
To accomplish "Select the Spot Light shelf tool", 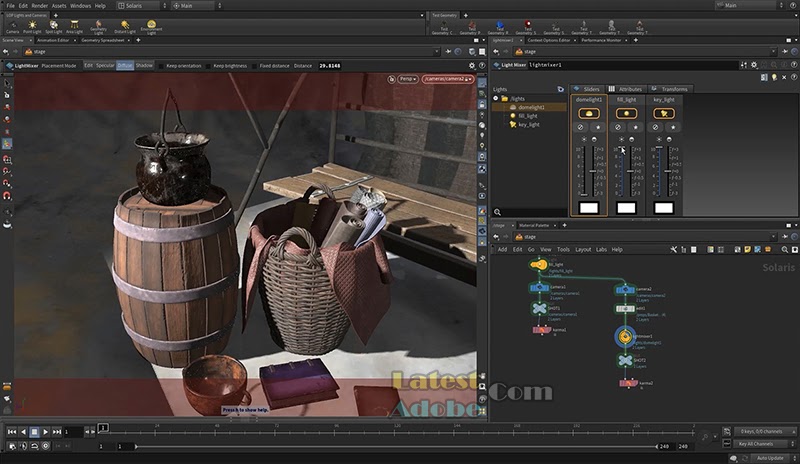I will (x=55, y=26).
